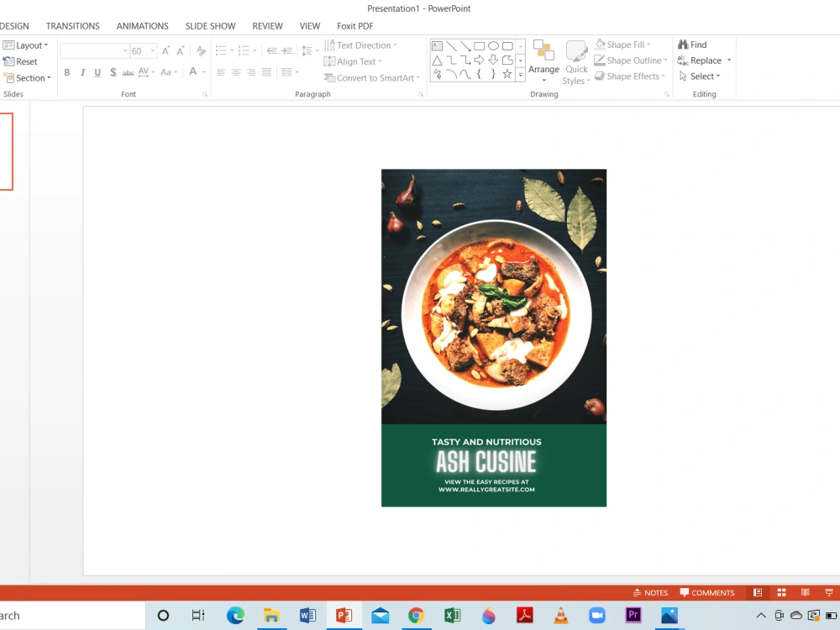Switch to Slide Sorter view icon
Screen dimensions: 840x630
[781, 592]
